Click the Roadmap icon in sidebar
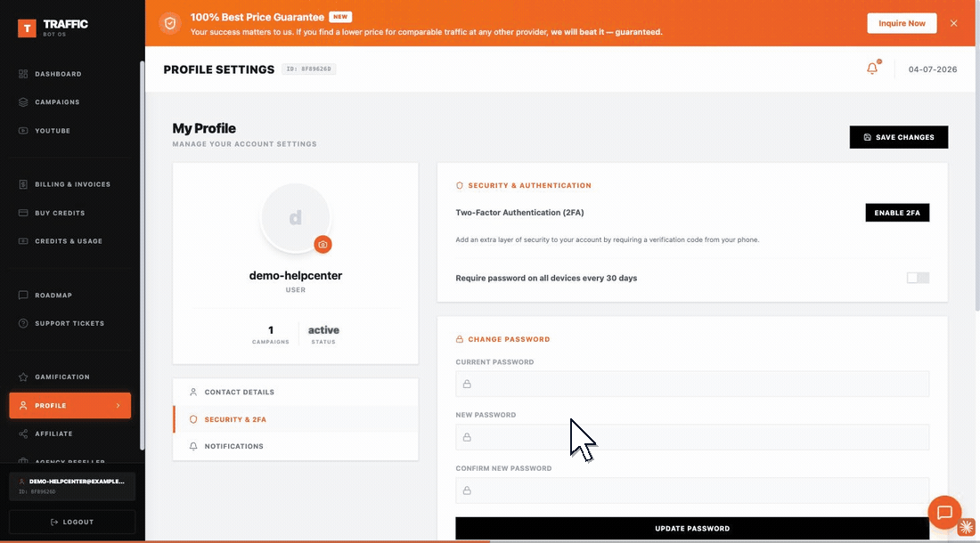This screenshot has width=980, height=543. click(x=23, y=296)
